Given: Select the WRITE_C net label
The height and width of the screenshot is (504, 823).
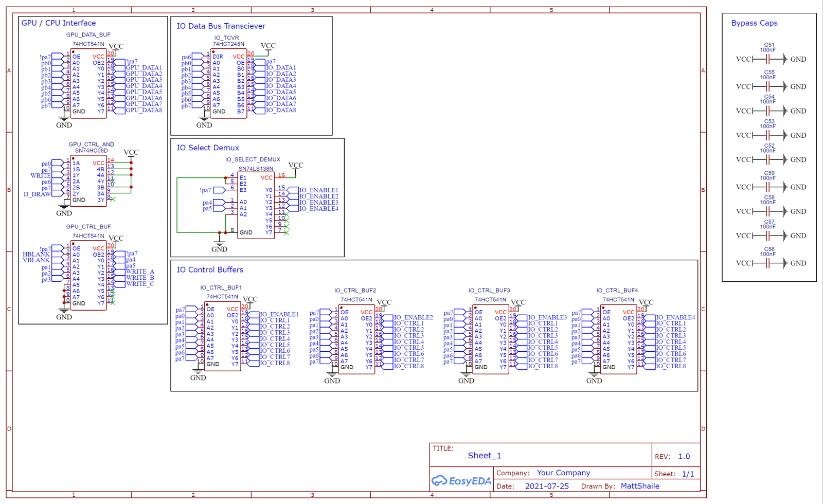Looking at the screenshot, I should [140, 284].
